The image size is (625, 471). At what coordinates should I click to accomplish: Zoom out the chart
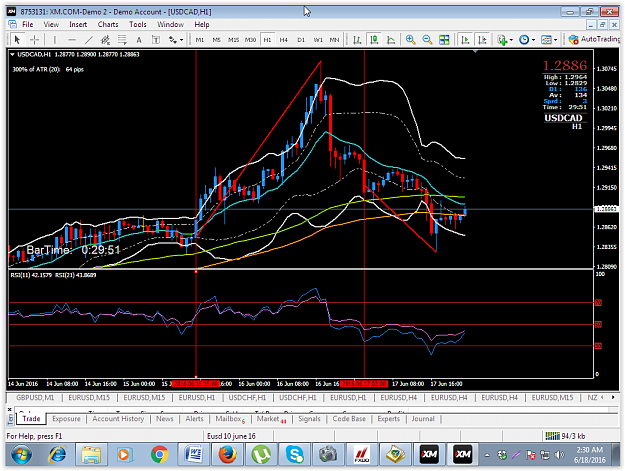click(x=427, y=39)
